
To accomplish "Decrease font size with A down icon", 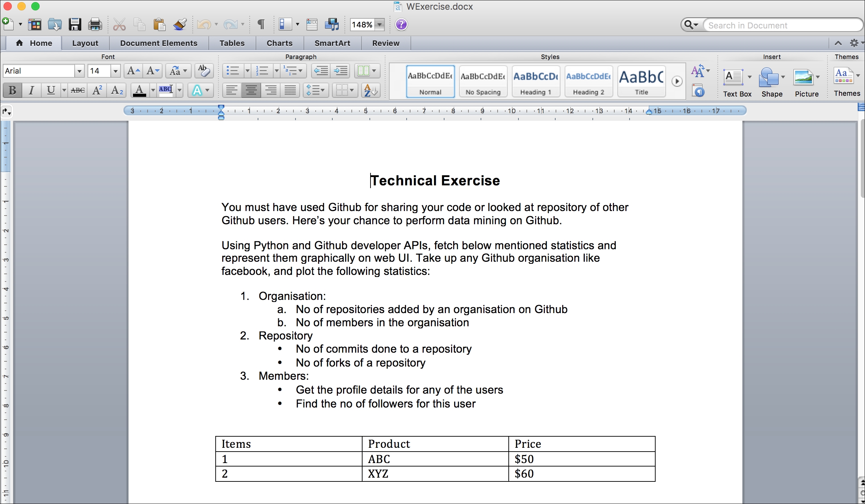I will 153,71.
